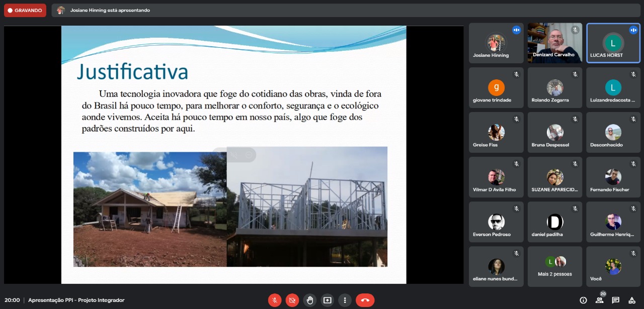The width and height of the screenshot is (644, 309).
Task: Click the faded remove icon on the slide
Action: 249,155
